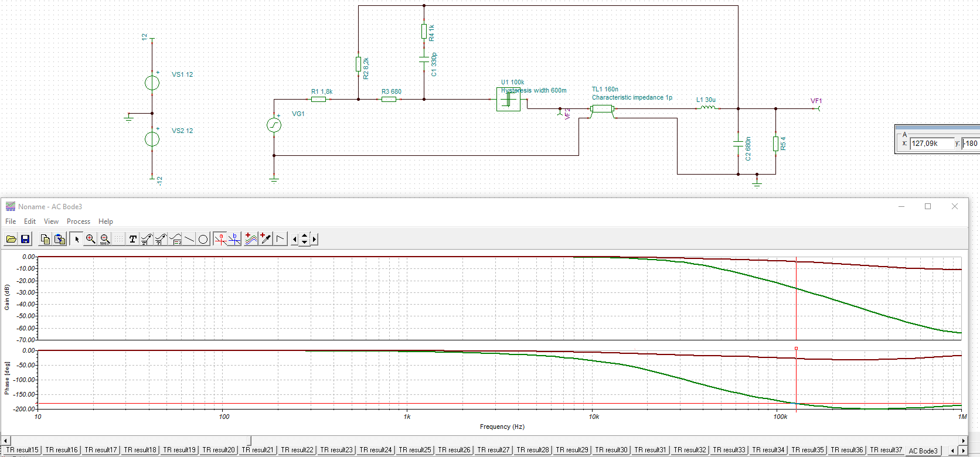The width and height of the screenshot is (980, 457).
Task: Select the R4 1k resistor
Action: [424, 31]
